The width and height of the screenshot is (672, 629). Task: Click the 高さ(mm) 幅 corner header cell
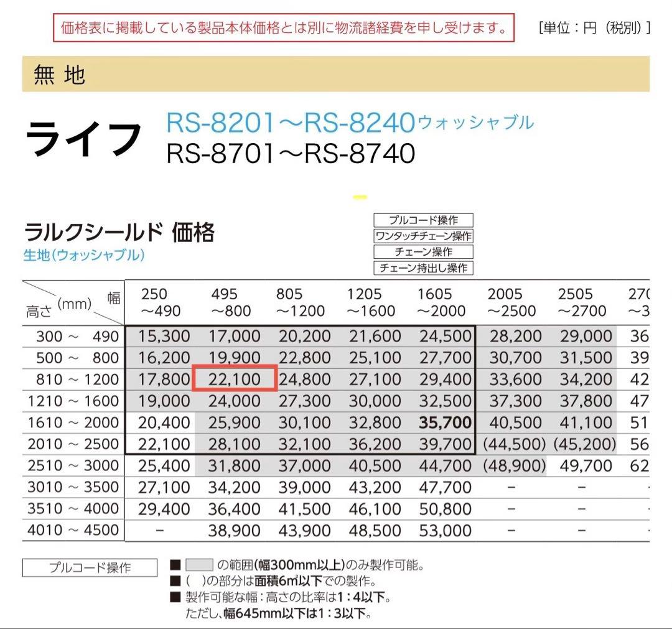tap(73, 302)
